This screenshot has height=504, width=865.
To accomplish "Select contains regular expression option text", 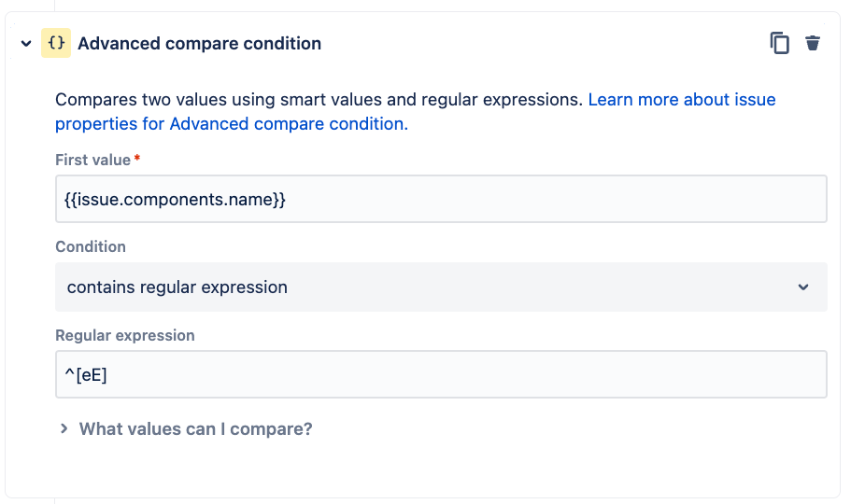I will point(177,287).
